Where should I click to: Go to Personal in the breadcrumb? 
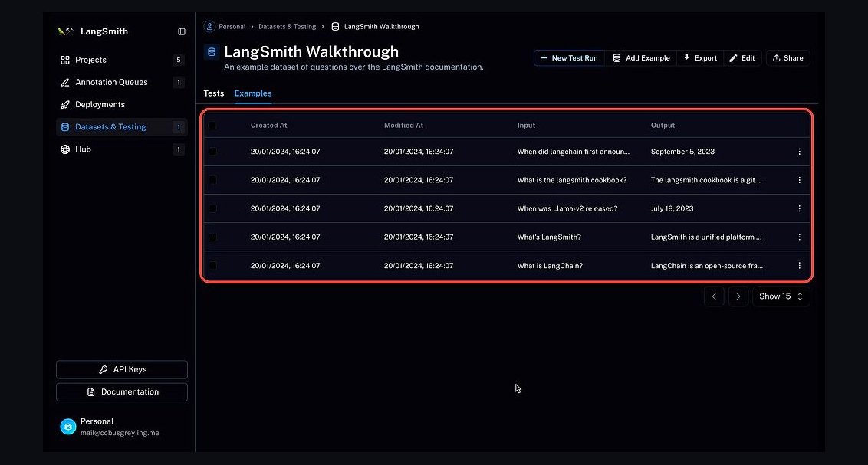[x=232, y=27]
